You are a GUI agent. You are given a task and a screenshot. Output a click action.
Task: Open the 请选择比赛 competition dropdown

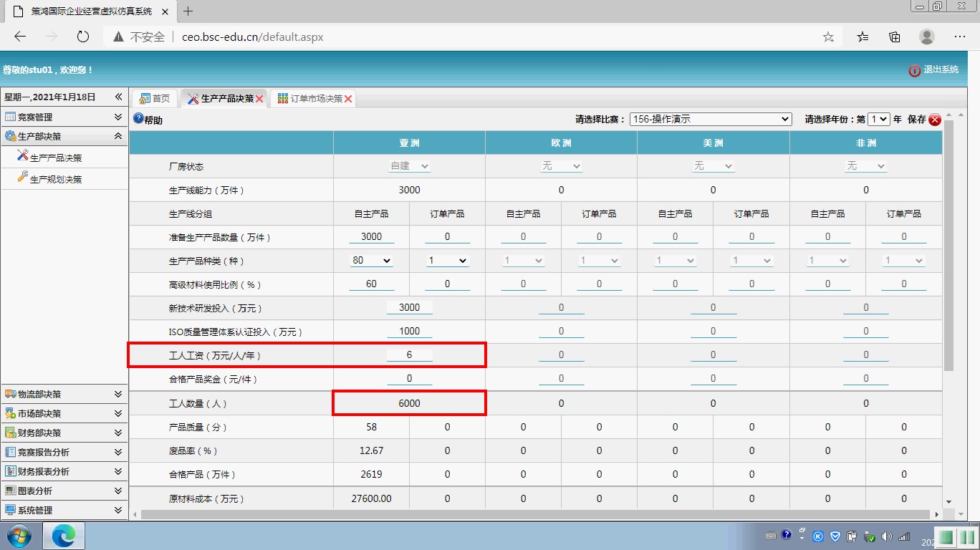point(711,120)
